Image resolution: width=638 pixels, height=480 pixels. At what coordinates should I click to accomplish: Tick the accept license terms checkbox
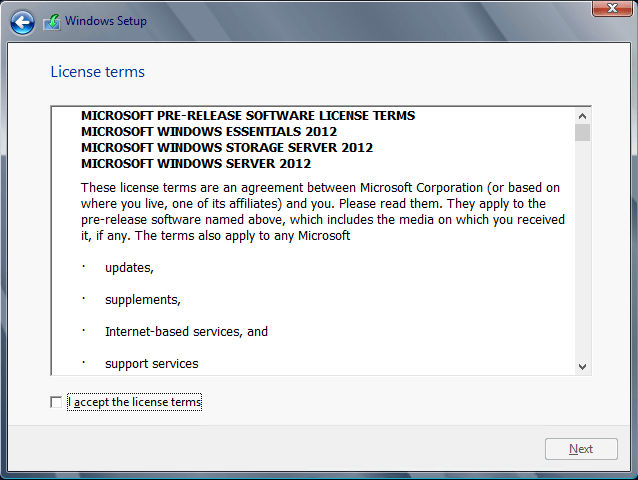pos(56,402)
